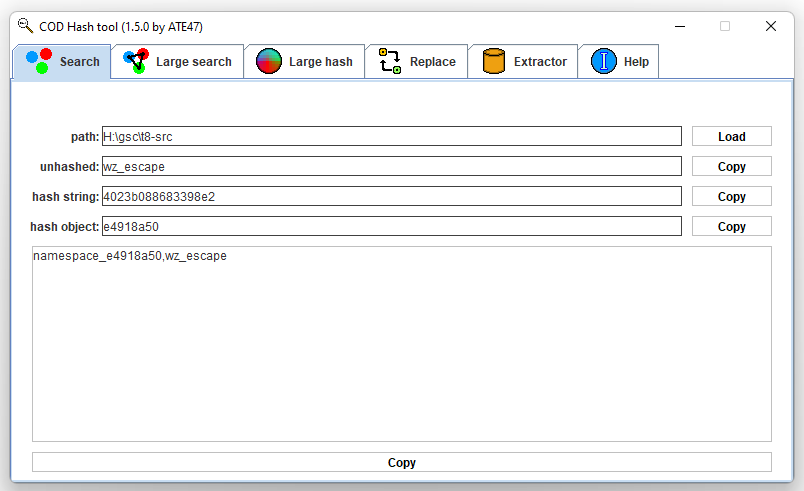The image size is (804, 491).
Task: Click the "path:" label
Action: pos(85,137)
